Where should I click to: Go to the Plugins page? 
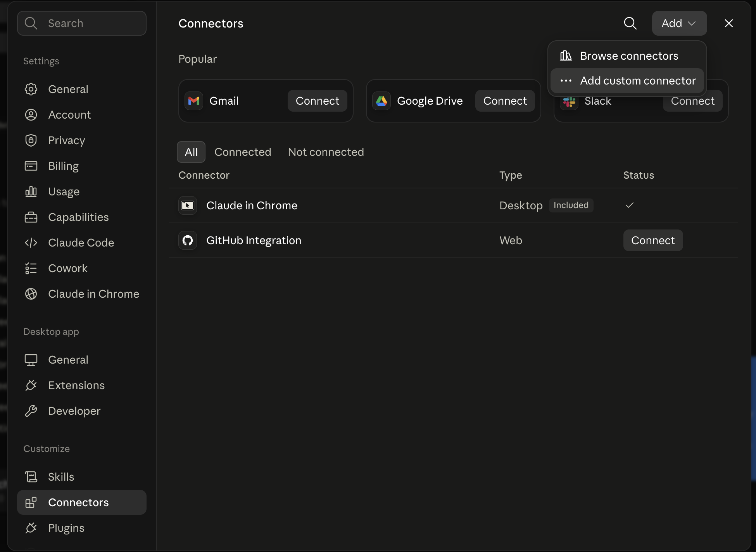(82, 528)
